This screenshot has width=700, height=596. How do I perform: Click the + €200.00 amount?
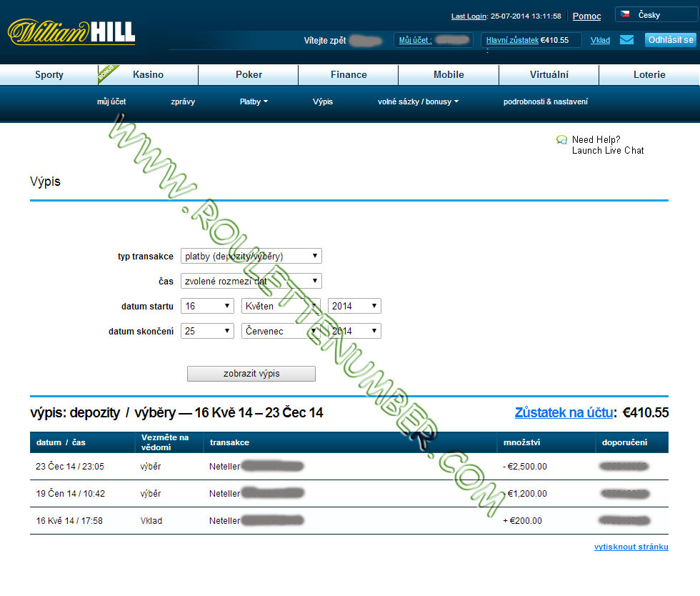coord(522,521)
